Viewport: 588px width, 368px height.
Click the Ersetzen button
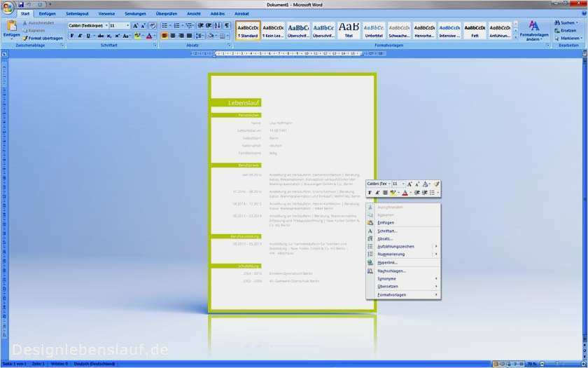566,30
